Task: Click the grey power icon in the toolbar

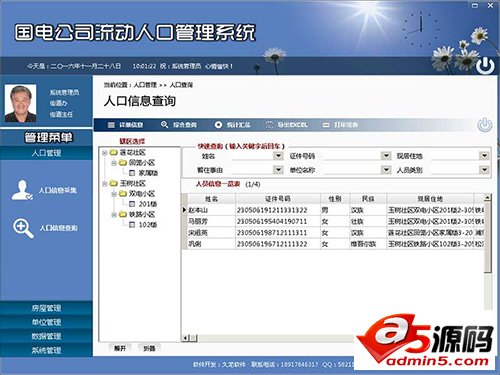Action: (x=485, y=125)
